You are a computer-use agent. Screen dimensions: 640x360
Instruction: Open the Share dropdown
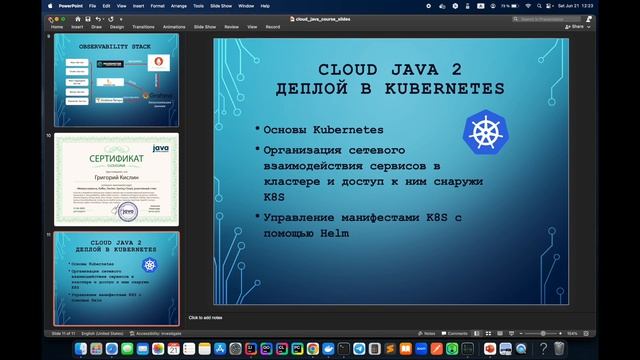tap(578, 27)
